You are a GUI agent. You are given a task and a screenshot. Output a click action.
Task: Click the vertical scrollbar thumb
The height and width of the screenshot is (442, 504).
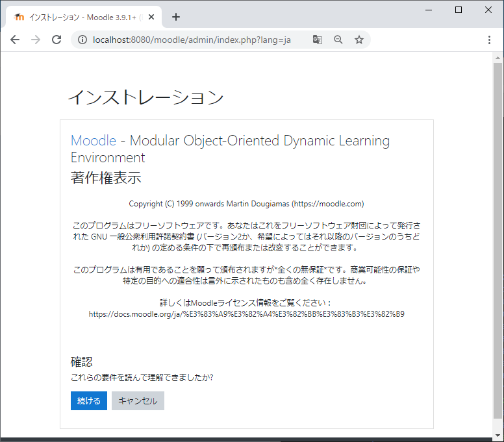(x=498, y=241)
